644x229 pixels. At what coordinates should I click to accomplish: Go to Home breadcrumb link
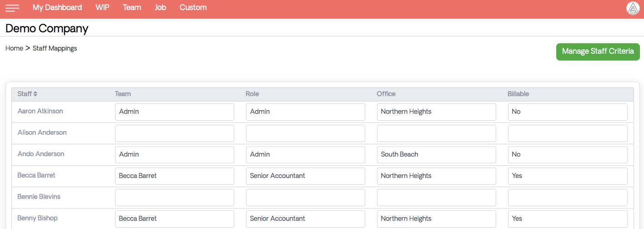(14, 48)
